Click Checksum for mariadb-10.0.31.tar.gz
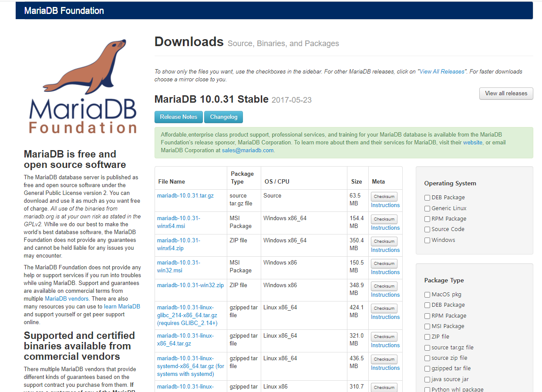Image resolution: width=542 pixels, height=392 pixels. coord(384,196)
